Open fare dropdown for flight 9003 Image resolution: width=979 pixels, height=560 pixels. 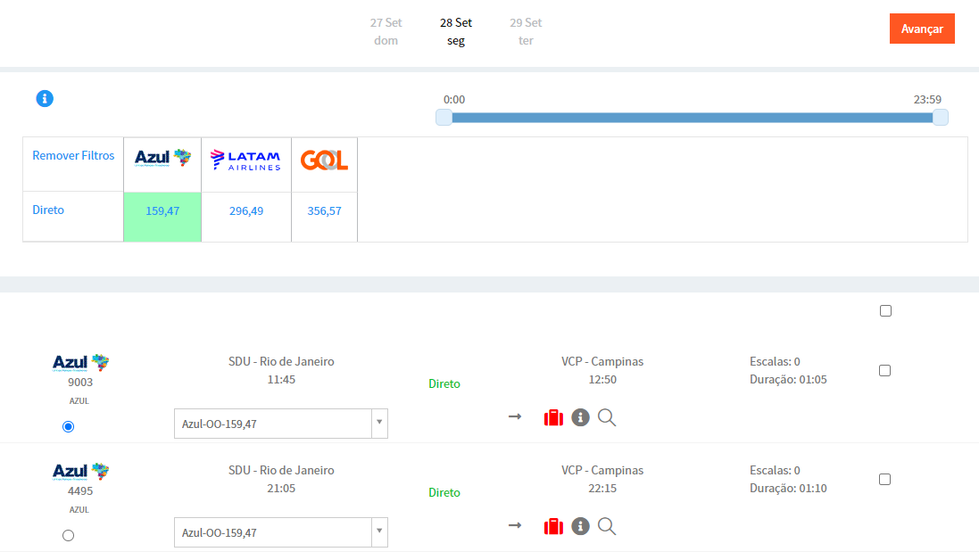[x=281, y=424]
